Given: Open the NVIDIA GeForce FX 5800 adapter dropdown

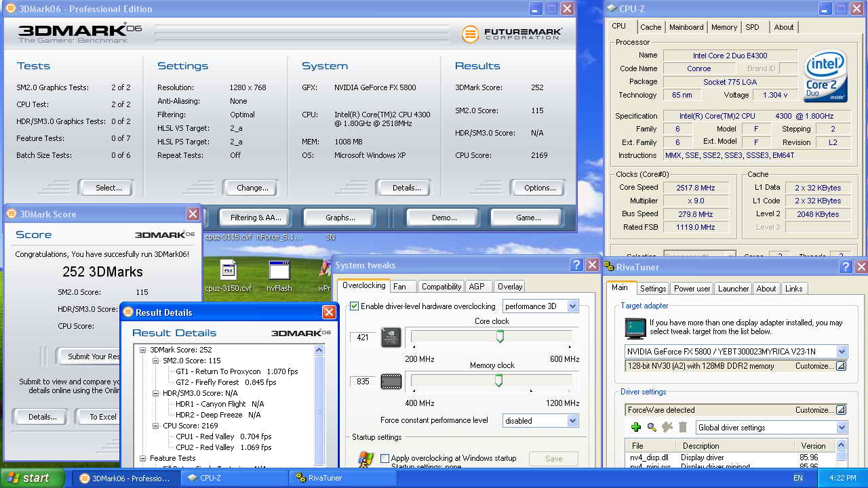Looking at the screenshot, I should [x=842, y=352].
